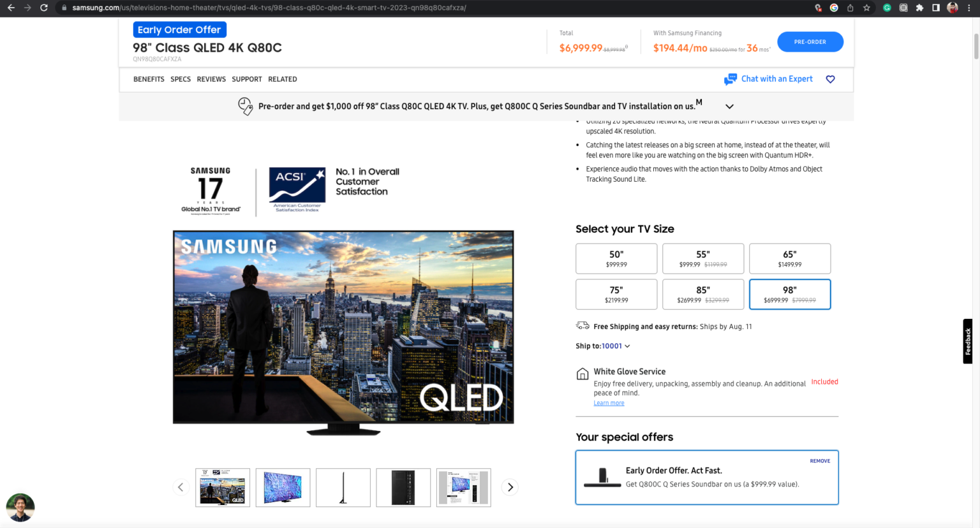This screenshot has height=528, width=980.
Task: Select the 65" TV size option
Action: (790, 258)
